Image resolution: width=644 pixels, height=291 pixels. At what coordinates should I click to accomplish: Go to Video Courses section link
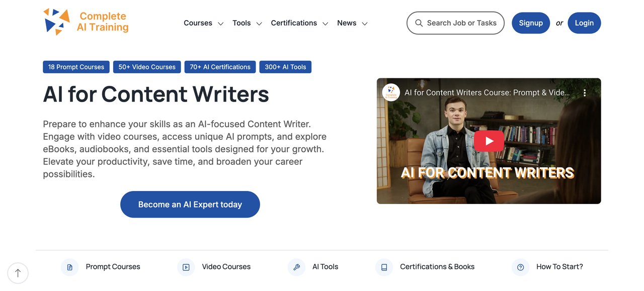[x=226, y=267]
